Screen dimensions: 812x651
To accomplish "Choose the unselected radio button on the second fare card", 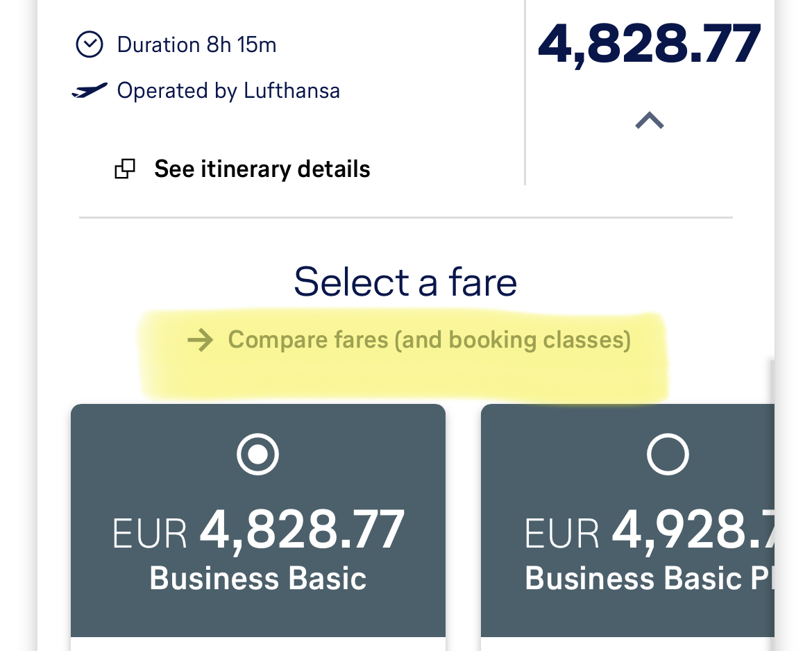I will point(668,455).
